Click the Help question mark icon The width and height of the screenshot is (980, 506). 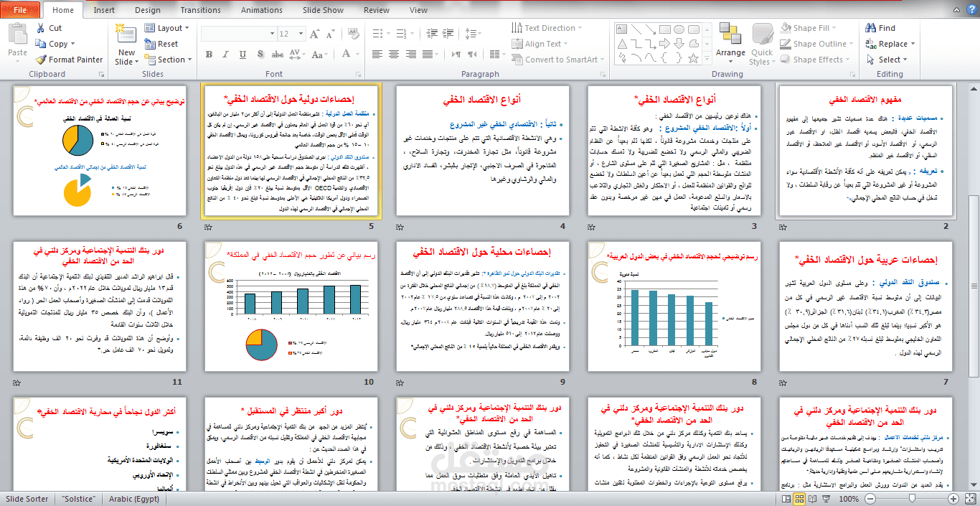[971, 10]
